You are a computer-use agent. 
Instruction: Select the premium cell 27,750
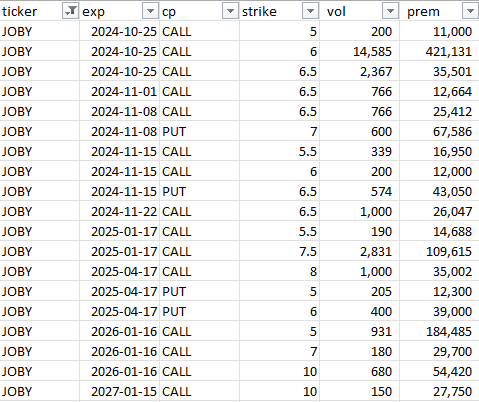pos(439,391)
